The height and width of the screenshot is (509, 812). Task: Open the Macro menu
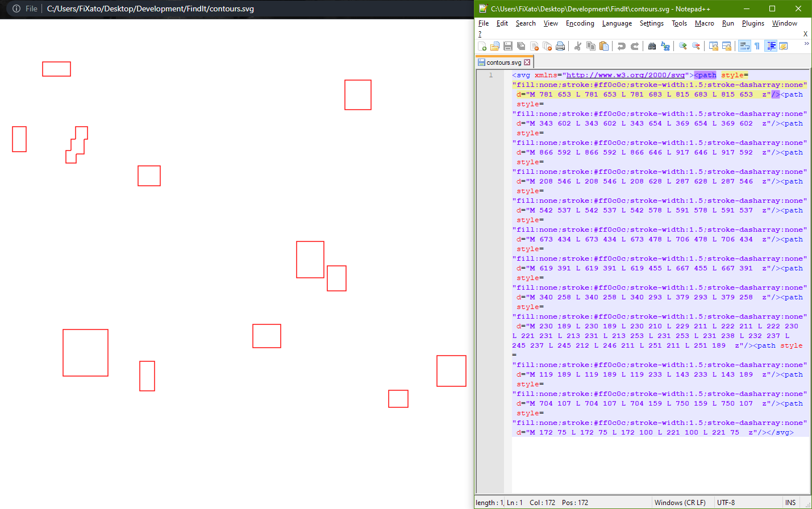point(705,23)
